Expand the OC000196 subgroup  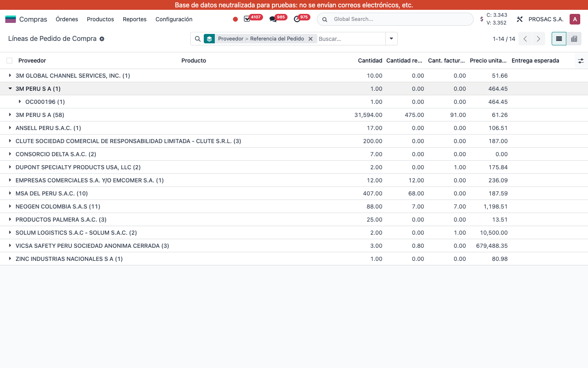[x=20, y=102]
